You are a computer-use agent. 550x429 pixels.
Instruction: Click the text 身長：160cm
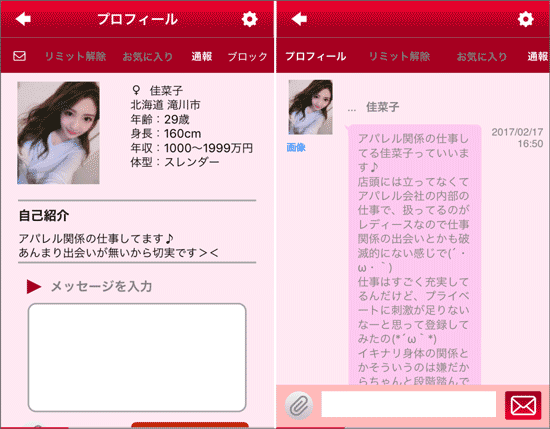click(166, 133)
